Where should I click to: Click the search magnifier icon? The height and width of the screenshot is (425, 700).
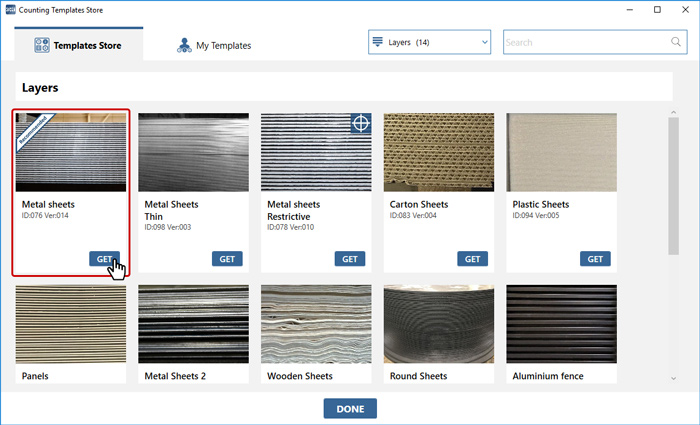pos(675,42)
